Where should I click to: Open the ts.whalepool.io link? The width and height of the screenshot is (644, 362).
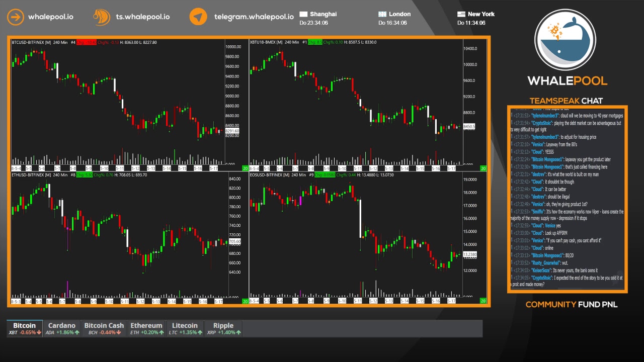pos(143,17)
